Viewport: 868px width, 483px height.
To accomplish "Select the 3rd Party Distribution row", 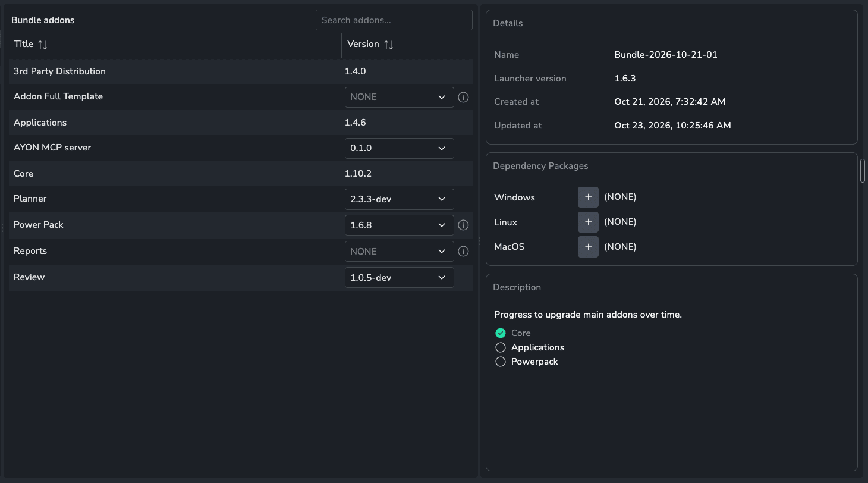I will (x=241, y=71).
